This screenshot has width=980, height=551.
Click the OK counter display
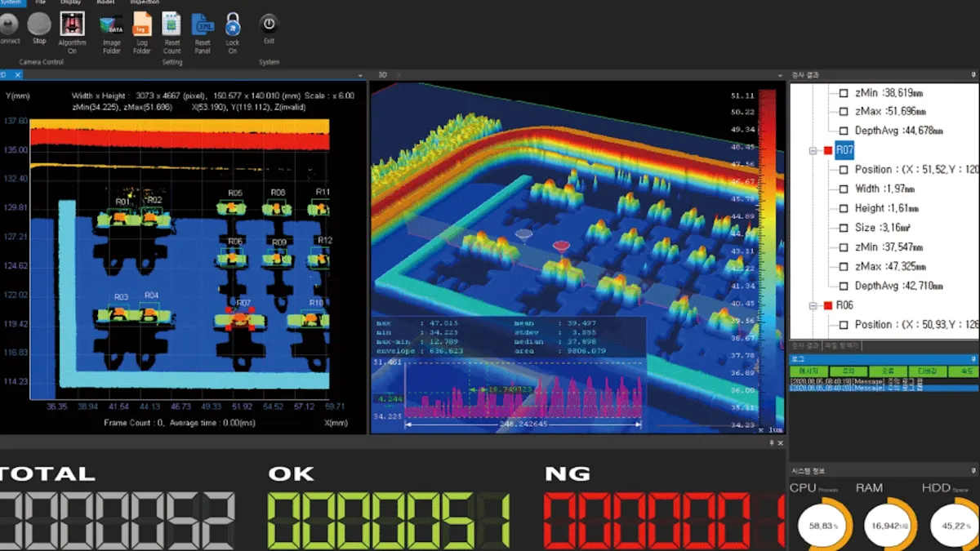tap(389, 520)
